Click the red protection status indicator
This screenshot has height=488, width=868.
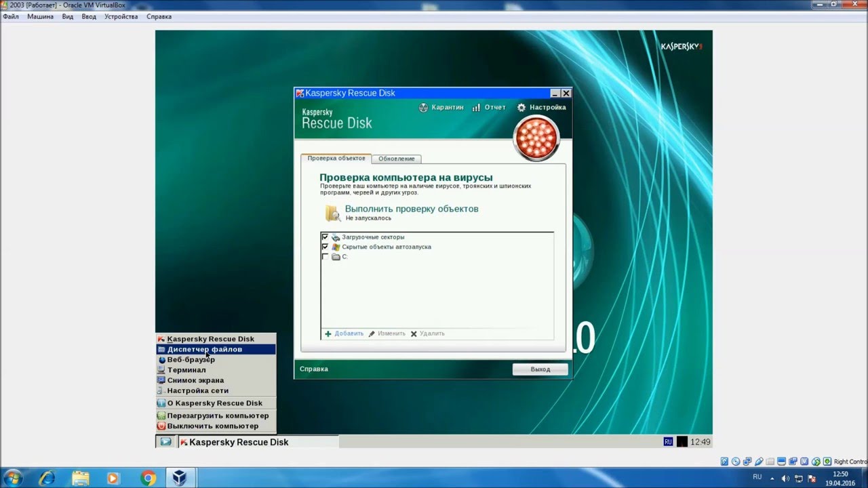(x=536, y=138)
